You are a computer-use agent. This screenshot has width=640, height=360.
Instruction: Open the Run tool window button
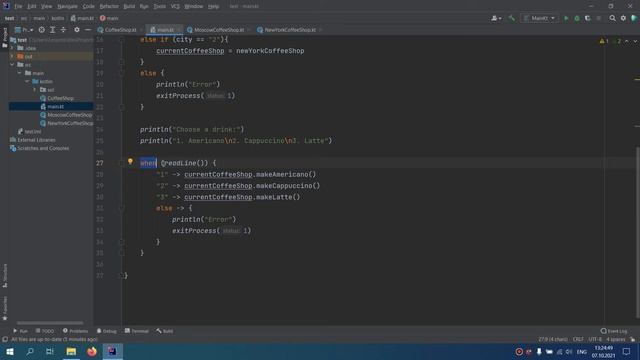click(20, 331)
